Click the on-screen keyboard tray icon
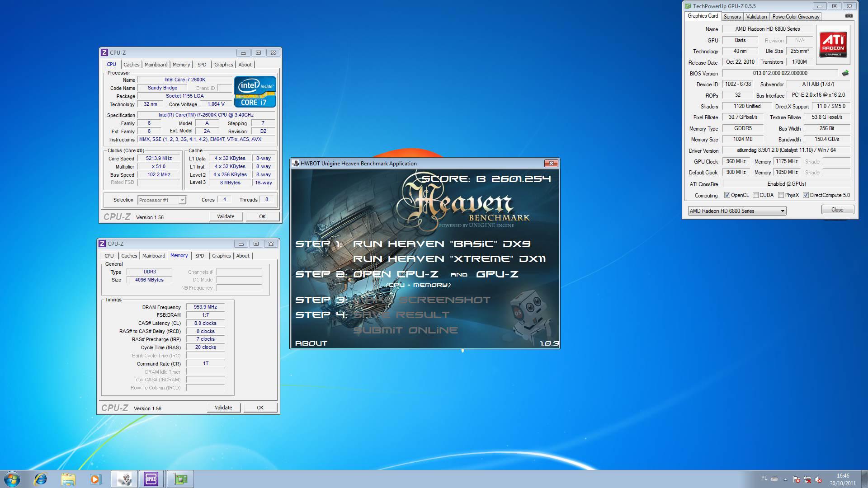 click(774, 479)
